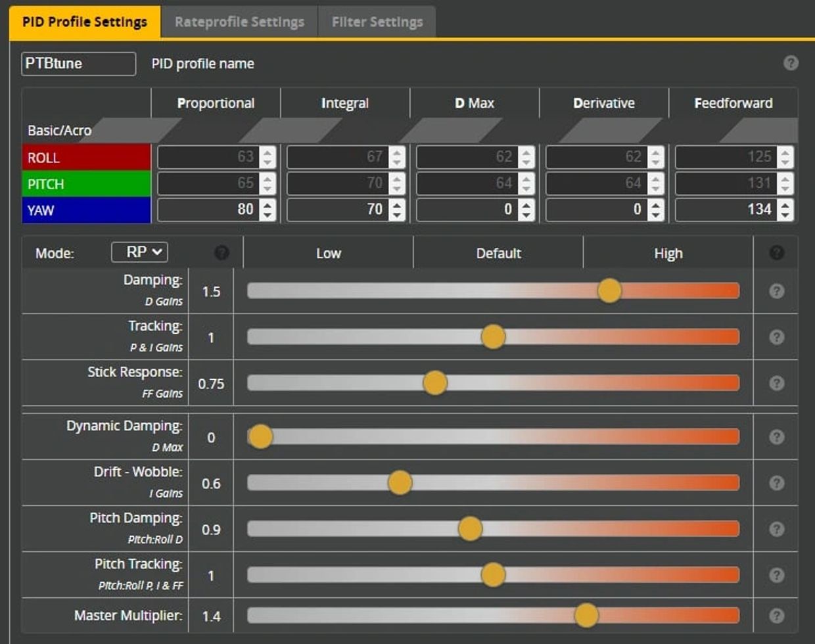Decrease the Yaw Feedforward value stepper
This screenshot has height=644, width=815.
tap(785, 215)
